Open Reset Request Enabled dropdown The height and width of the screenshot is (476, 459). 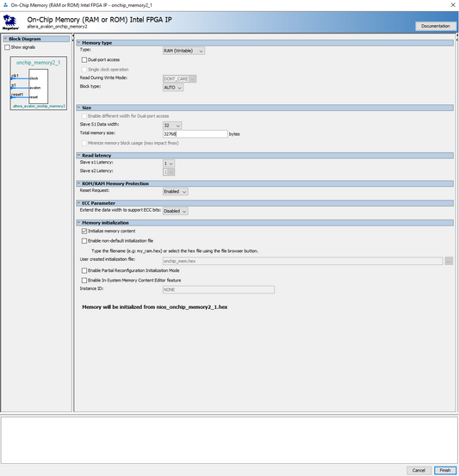[x=176, y=192]
